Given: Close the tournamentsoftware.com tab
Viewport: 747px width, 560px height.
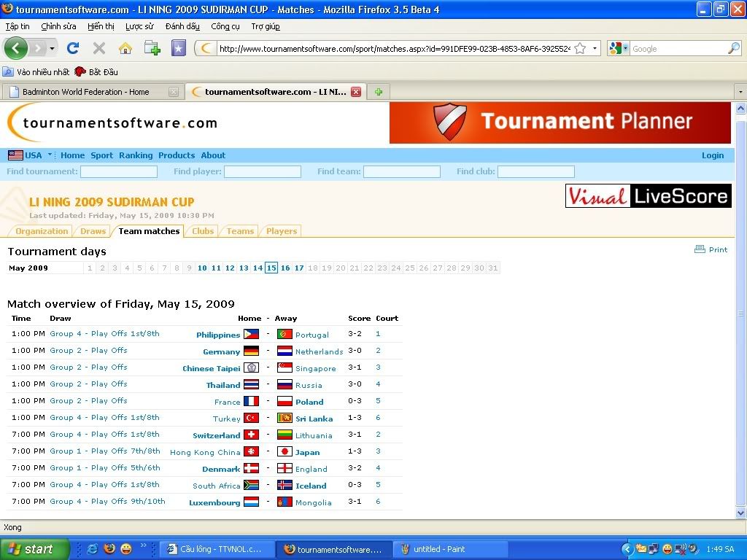Looking at the screenshot, I should click(356, 92).
